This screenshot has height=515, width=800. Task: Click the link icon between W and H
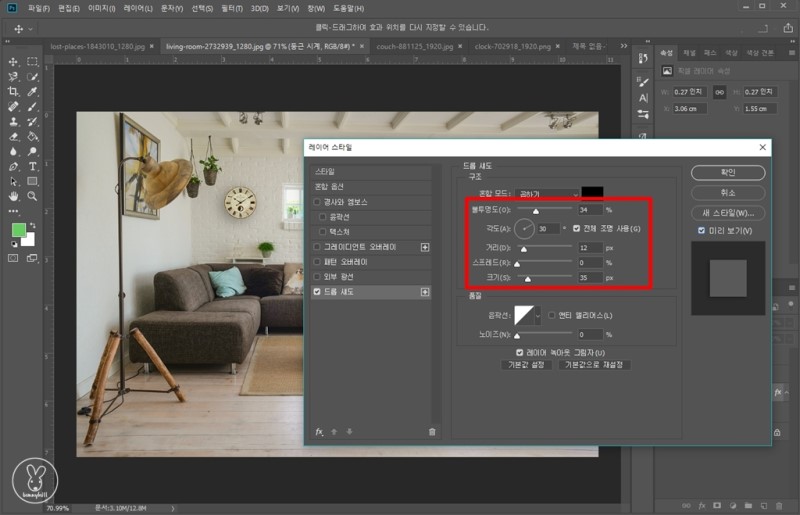[719, 90]
